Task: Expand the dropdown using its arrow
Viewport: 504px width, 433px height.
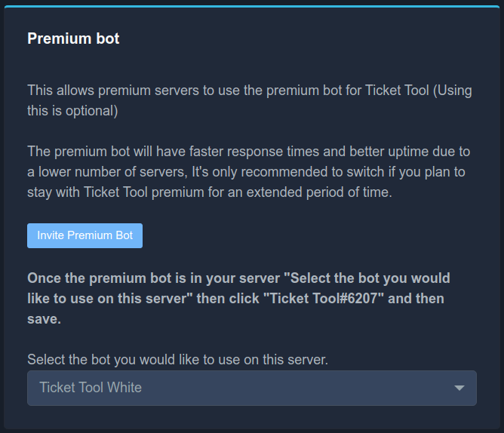Action: 459,388
